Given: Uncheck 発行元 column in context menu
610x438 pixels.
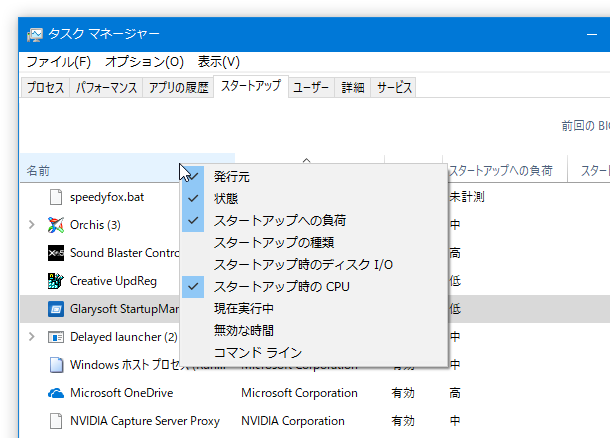Looking at the screenshot, I should 314,177.
